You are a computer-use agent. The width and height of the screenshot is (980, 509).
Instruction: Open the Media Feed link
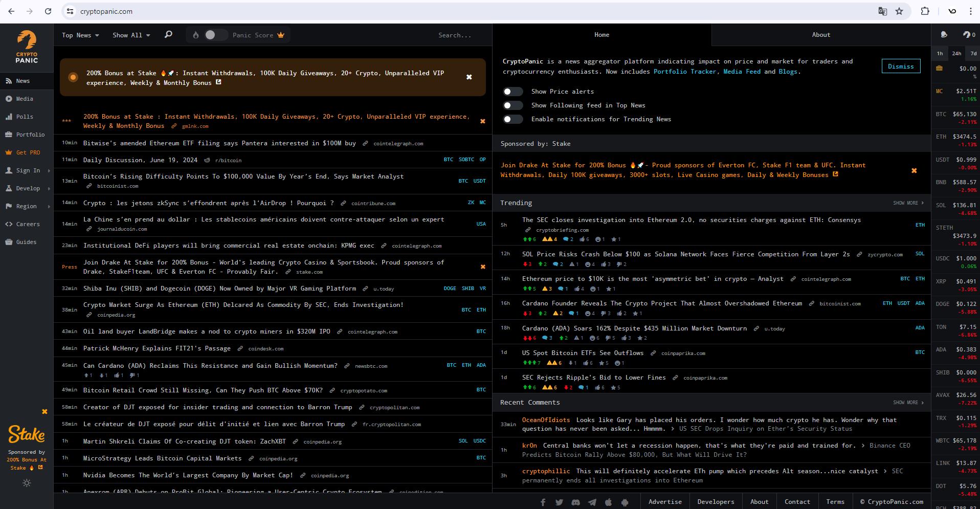[742, 72]
